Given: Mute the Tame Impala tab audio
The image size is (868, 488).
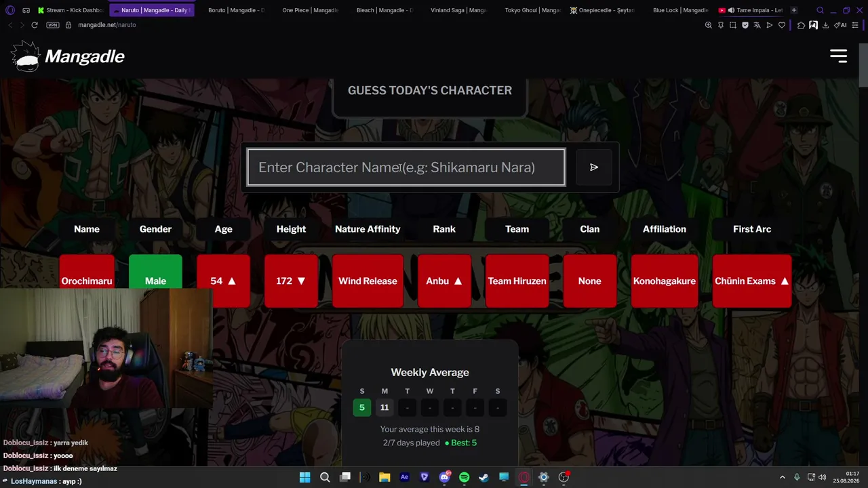Looking at the screenshot, I should 730,10.
